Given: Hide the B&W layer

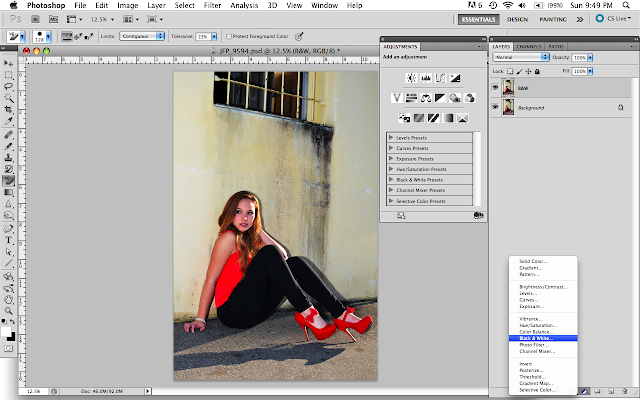Looking at the screenshot, I should [496, 87].
